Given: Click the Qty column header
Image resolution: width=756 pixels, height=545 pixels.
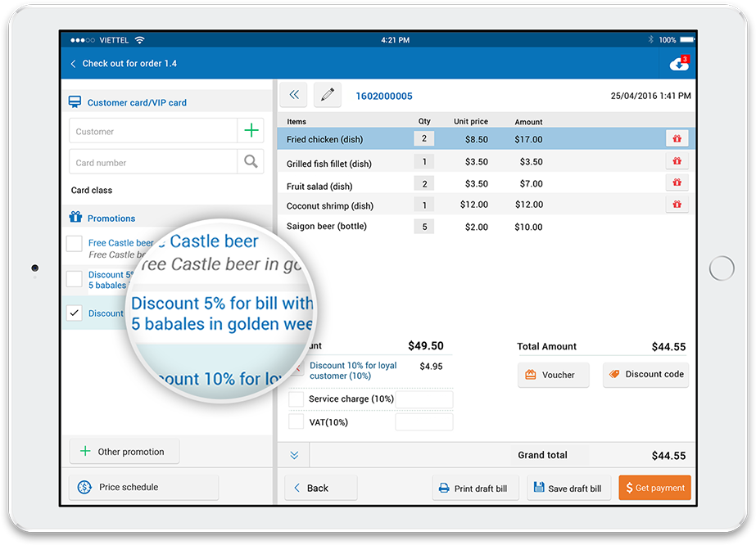Looking at the screenshot, I should (x=424, y=121).
